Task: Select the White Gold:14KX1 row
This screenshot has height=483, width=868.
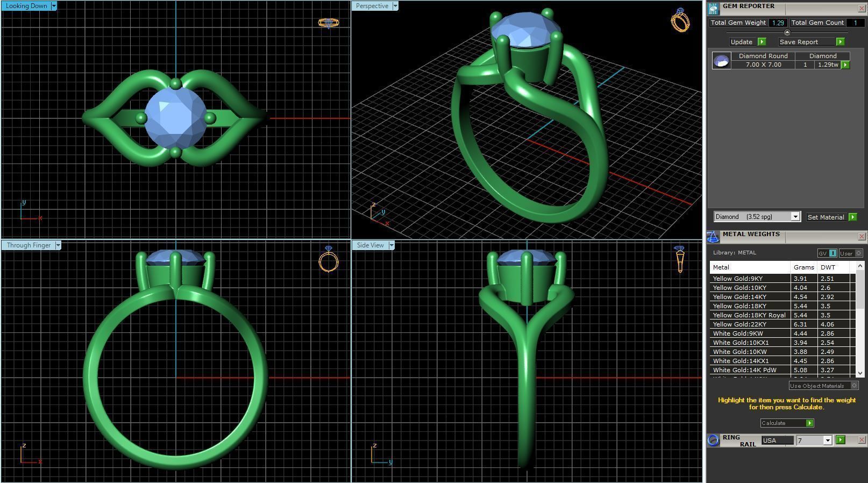Action: click(x=782, y=361)
